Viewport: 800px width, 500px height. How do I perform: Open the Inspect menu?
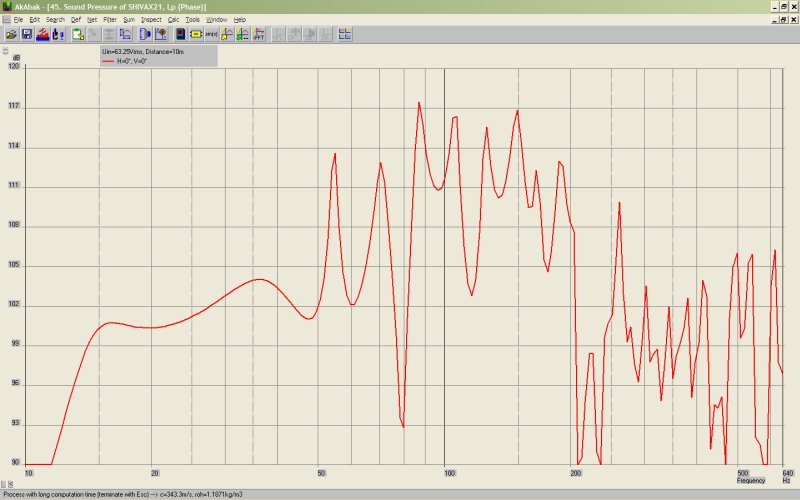coord(151,19)
